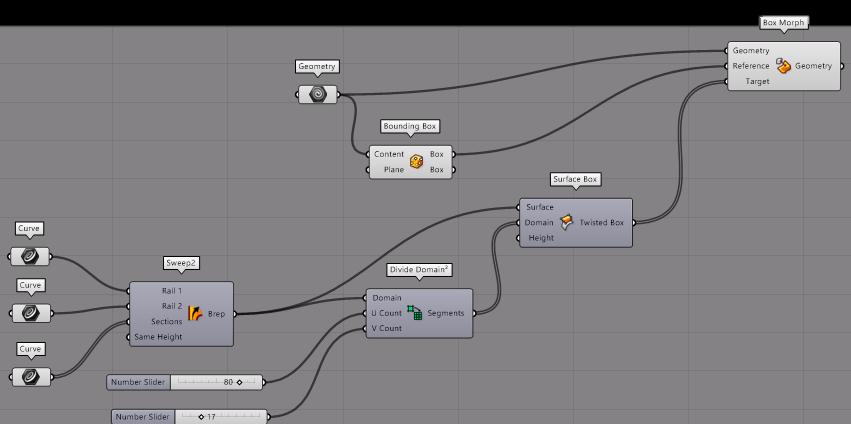Viewport: 851px width, 424px height.
Task: Click the Surface input on Surface Box
Action: tap(539, 207)
